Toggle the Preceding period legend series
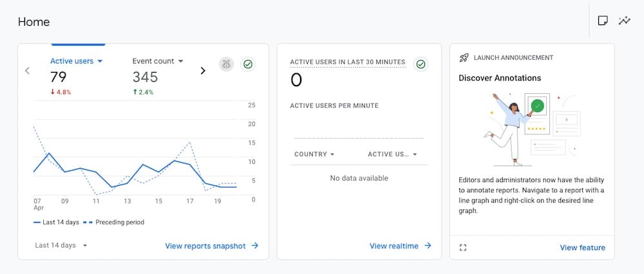644x274 pixels. point(115,223)
